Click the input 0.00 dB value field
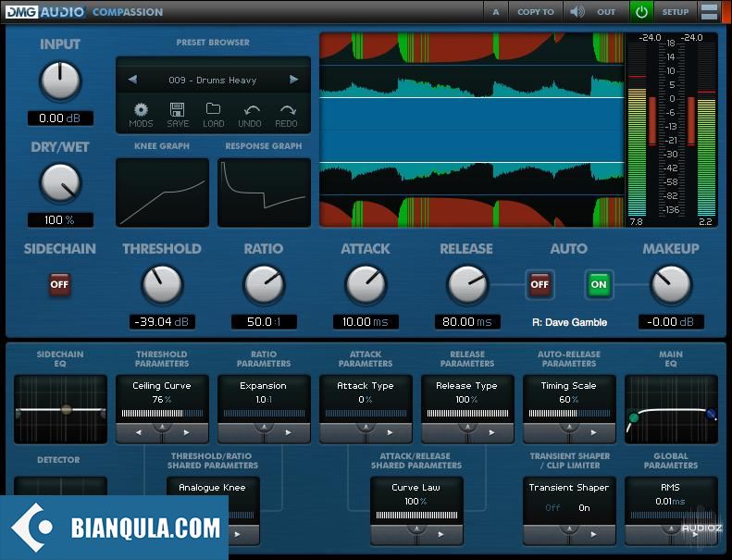This screenshot has width=732, height=560. 60,118
